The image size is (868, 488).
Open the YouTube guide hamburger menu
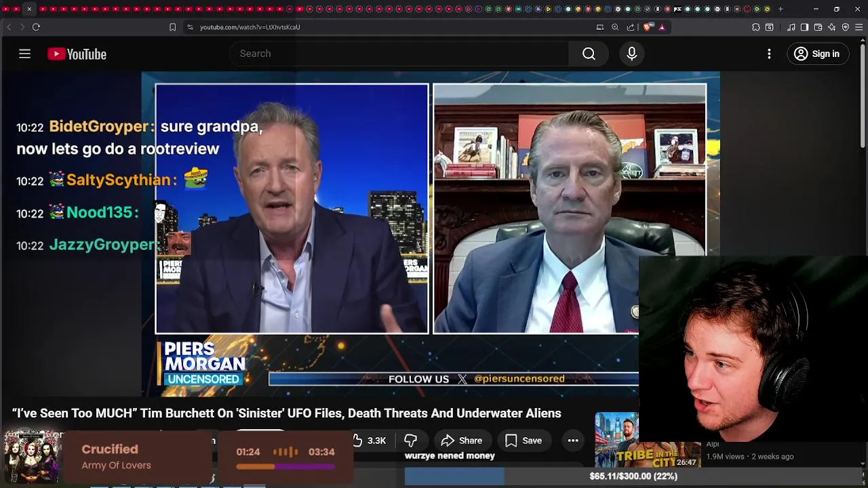point(24,54)
